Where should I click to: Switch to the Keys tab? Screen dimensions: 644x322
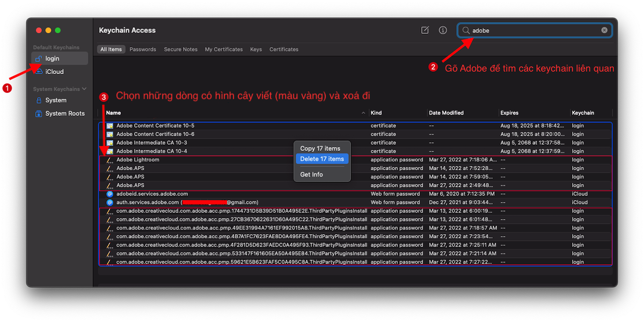tap(256, 49)
